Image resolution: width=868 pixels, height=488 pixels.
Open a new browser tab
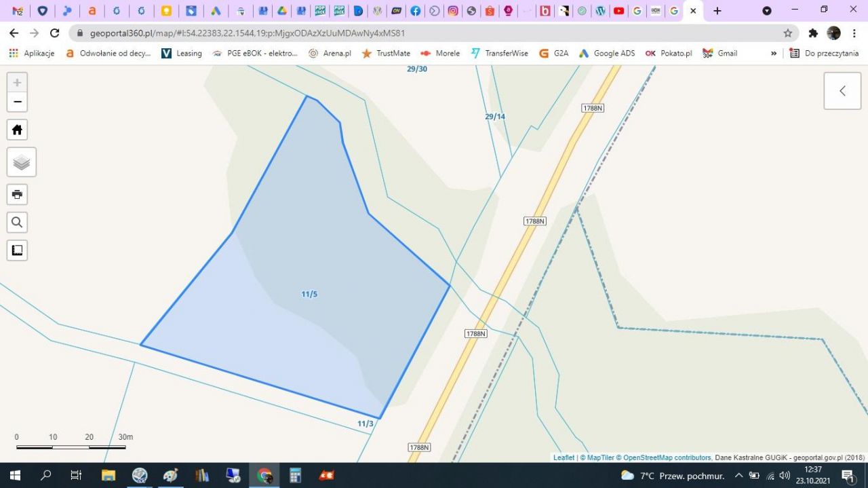pos(717,11)
